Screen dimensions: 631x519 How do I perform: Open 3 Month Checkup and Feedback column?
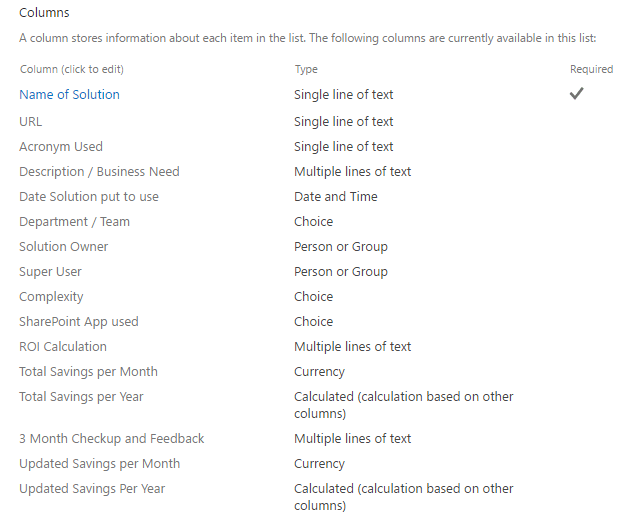tap(111, 438)
